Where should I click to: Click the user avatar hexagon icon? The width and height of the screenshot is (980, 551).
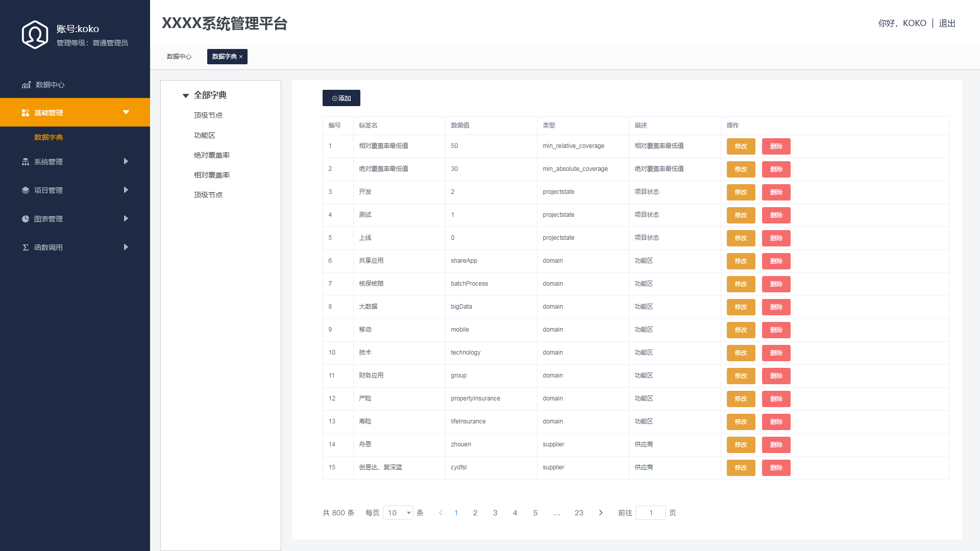pos(35,35)
